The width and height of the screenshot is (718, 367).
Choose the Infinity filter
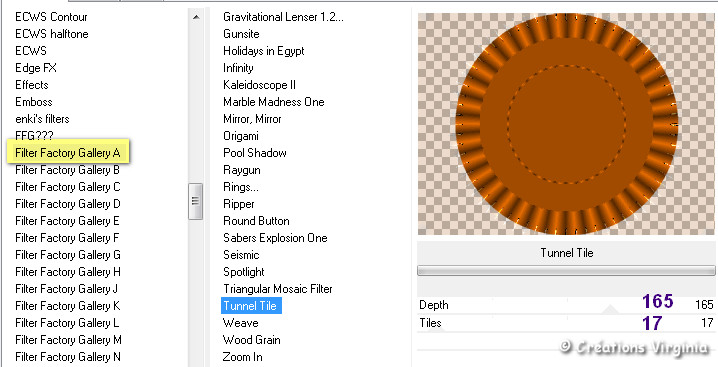[x=238, y=68]
